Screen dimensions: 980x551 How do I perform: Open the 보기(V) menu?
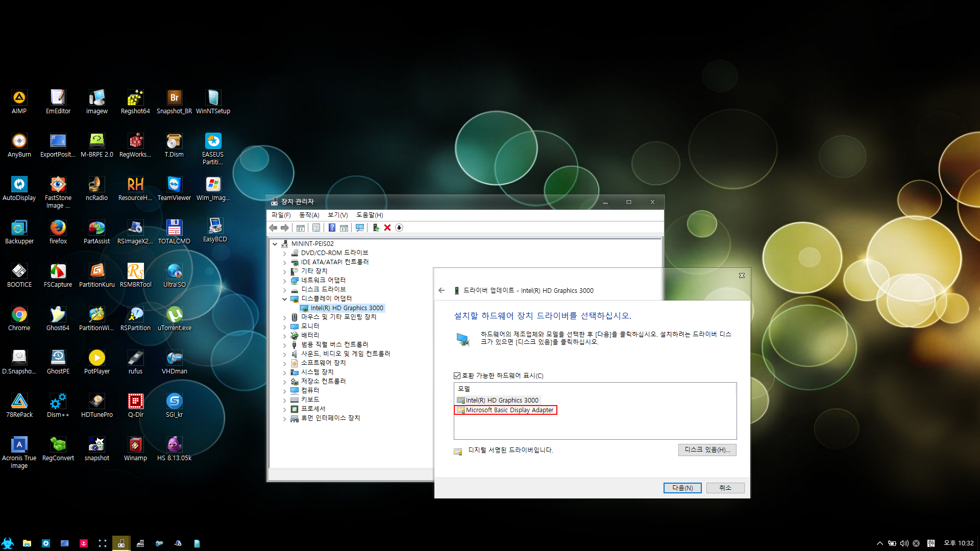[338, 215]
